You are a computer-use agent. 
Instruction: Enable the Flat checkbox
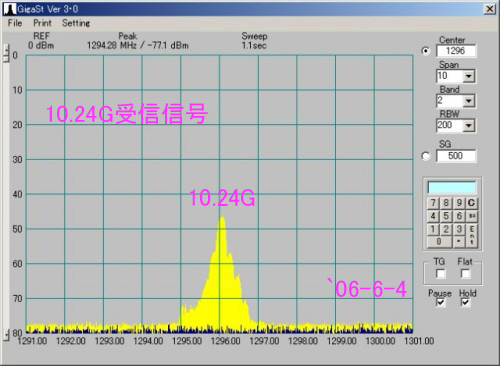coord(465,274)
